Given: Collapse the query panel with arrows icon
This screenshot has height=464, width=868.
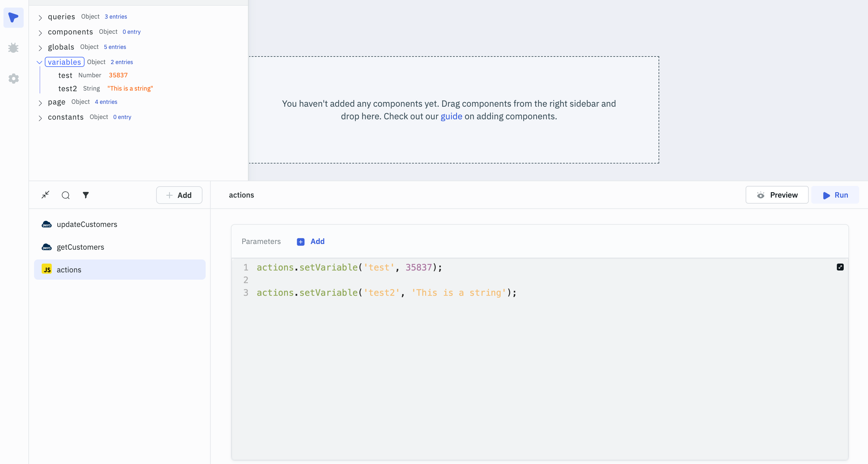Looking at the screenshot, I should coord(45,195).
